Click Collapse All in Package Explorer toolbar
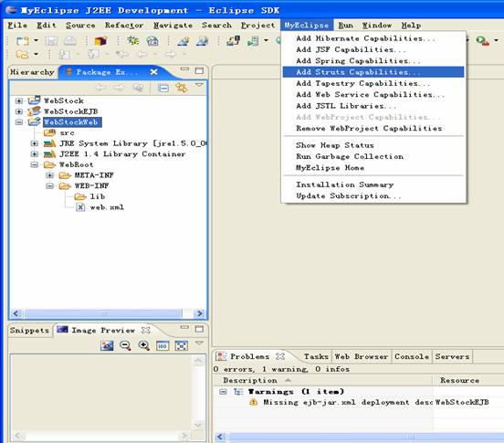 pyautogui.click(x=163, y=88)
